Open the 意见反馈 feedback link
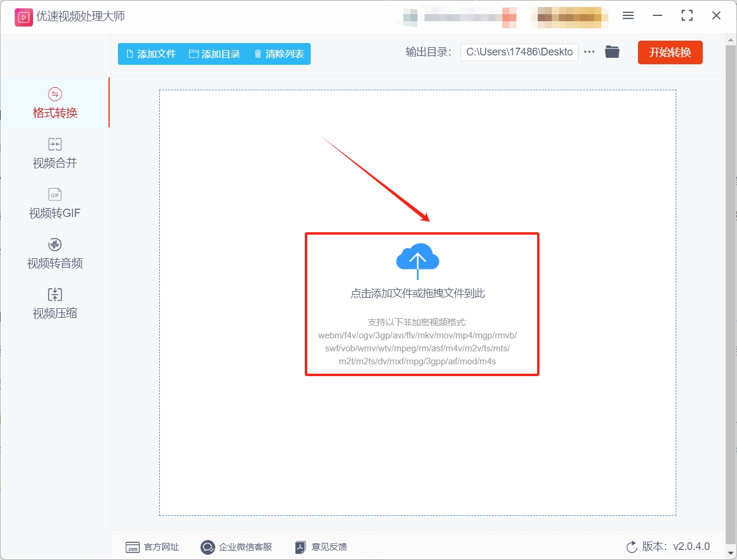 [321, 547]
